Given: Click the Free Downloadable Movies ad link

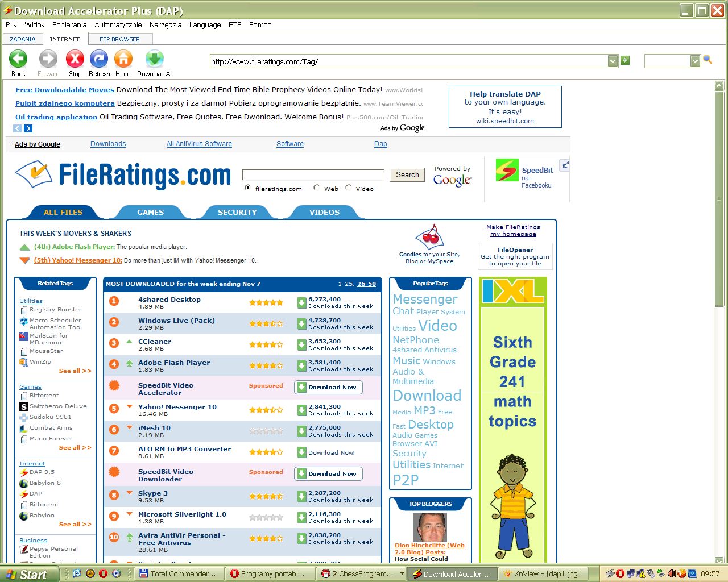Looking at the screenshot, I should (65, 90).
